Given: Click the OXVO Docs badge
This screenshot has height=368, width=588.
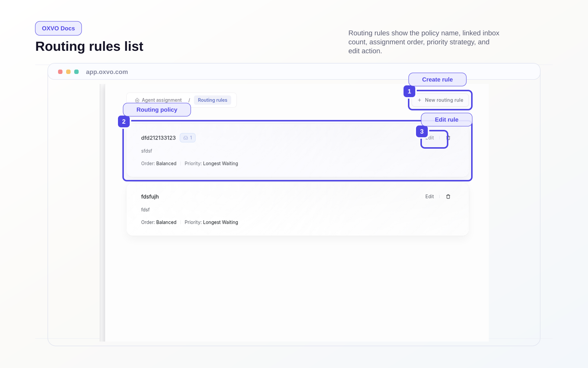Looking at the screenshot, I should [x=58, y=28].
